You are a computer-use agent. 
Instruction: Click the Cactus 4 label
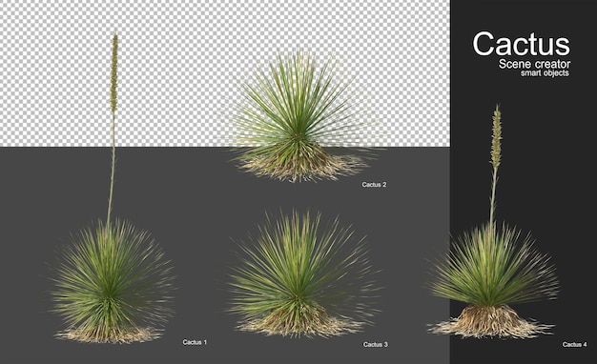pyautogui.click(x=574, y=345)
